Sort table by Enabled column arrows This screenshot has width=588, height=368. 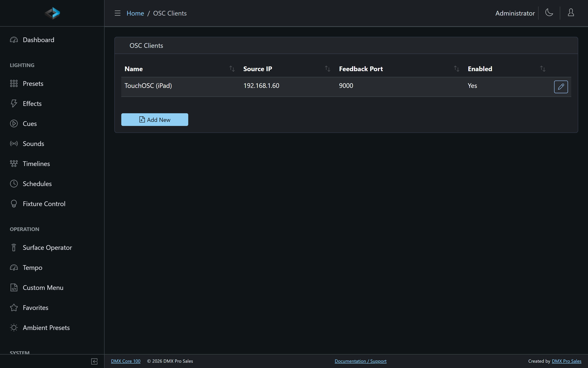tap(542, 69)
